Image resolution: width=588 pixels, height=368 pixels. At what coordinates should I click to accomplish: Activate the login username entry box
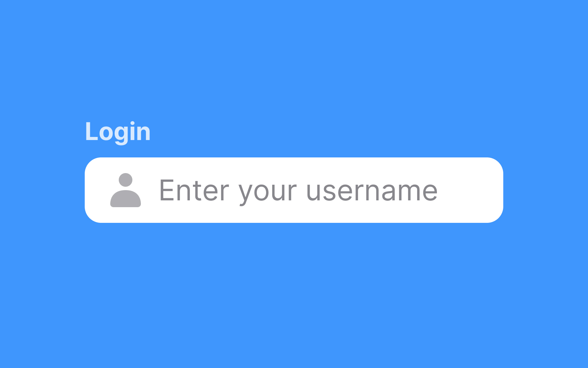tap(294, 190)
